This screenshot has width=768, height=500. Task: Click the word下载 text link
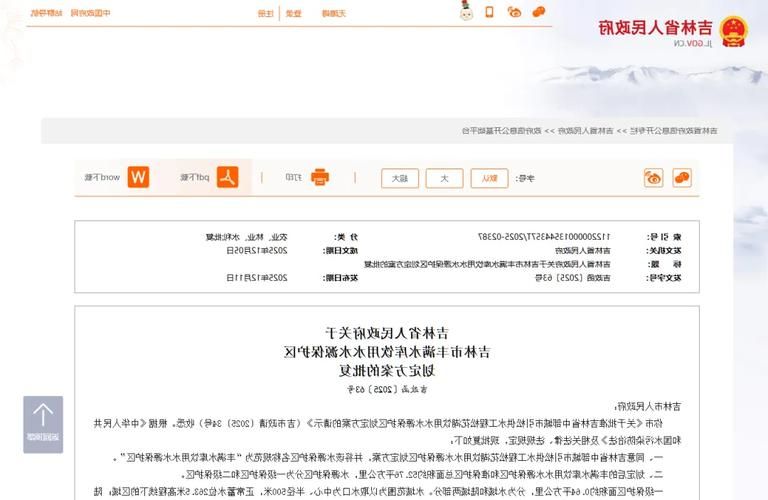click(x=102, y=178)
